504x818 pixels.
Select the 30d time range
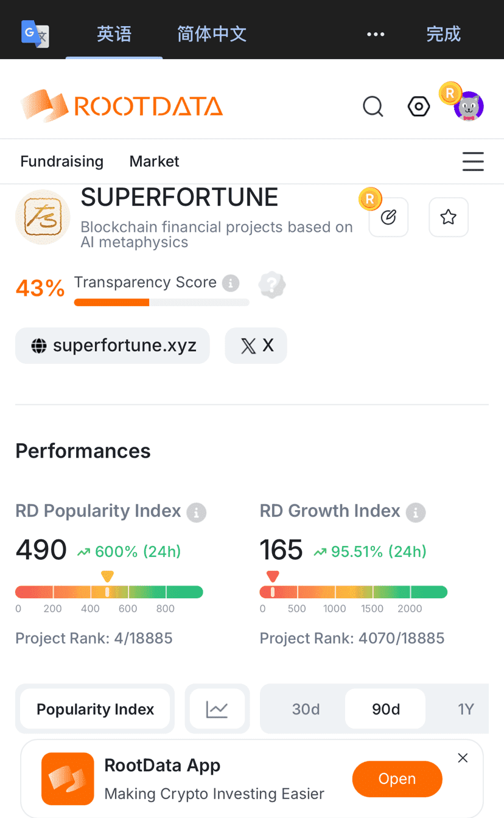click(306, 709)
